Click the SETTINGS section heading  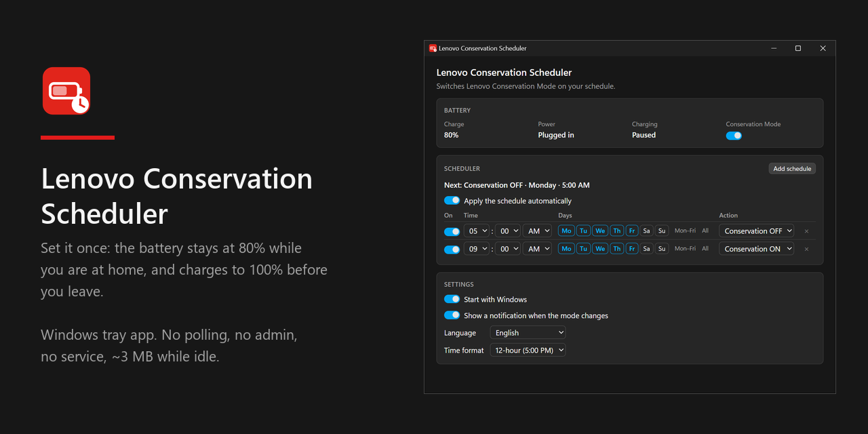[x=459, y=285]
